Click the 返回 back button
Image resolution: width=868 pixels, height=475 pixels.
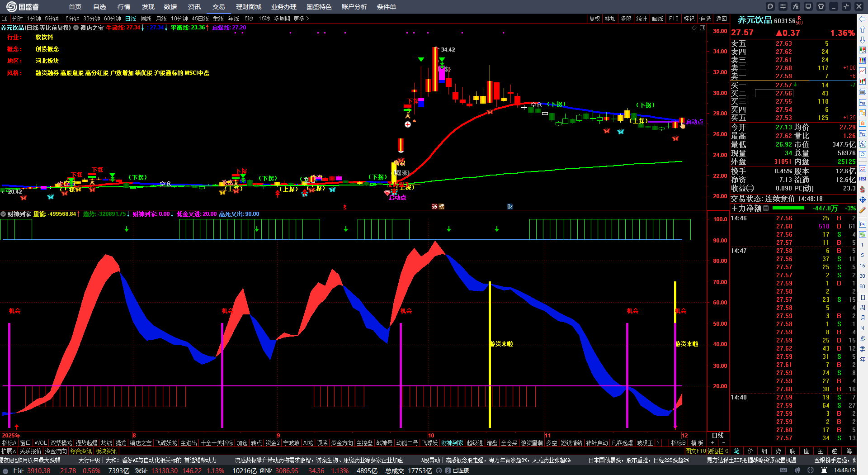(x=722, y=19)
